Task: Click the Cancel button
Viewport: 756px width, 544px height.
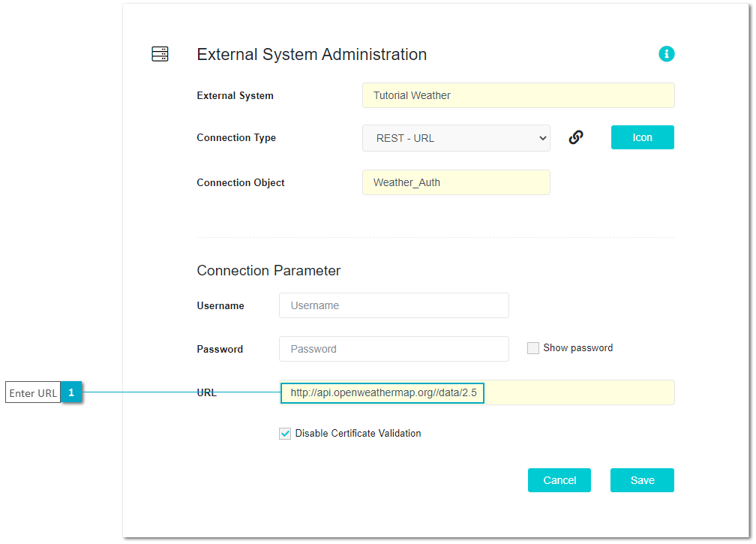Action: (559, 480)
